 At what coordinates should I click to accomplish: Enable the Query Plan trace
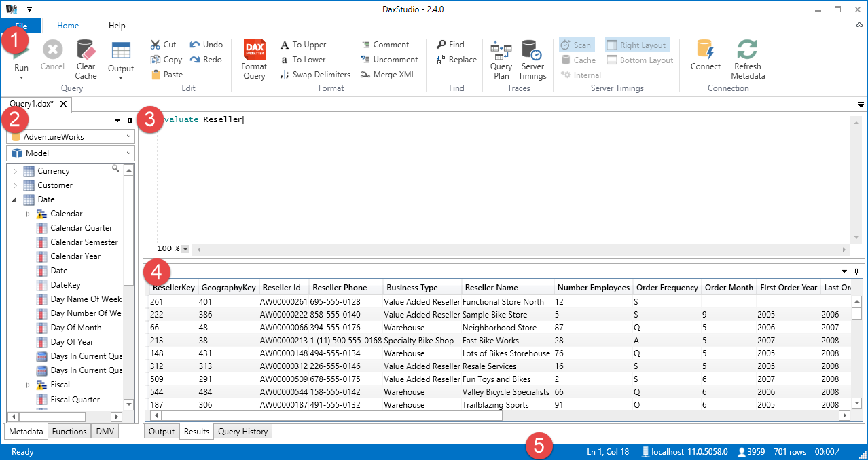pos(501,60)
